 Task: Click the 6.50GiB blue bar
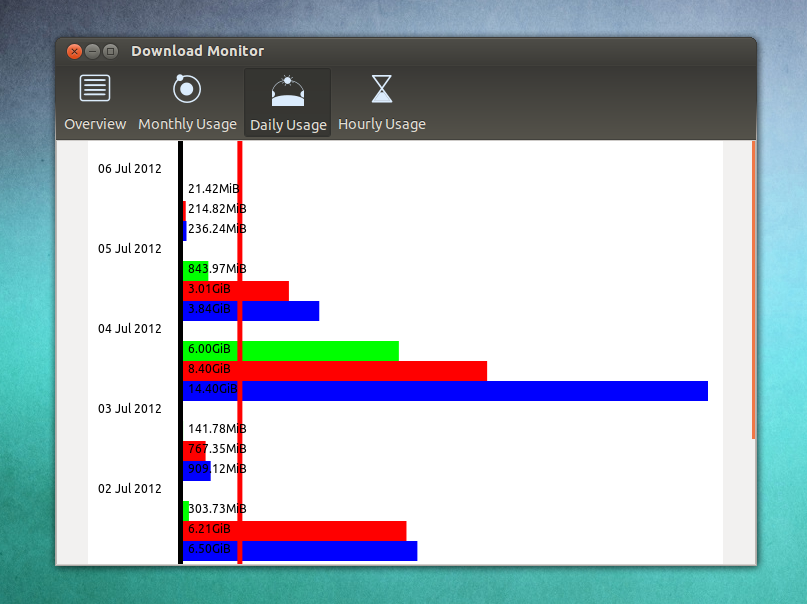[x=300, y=551]
